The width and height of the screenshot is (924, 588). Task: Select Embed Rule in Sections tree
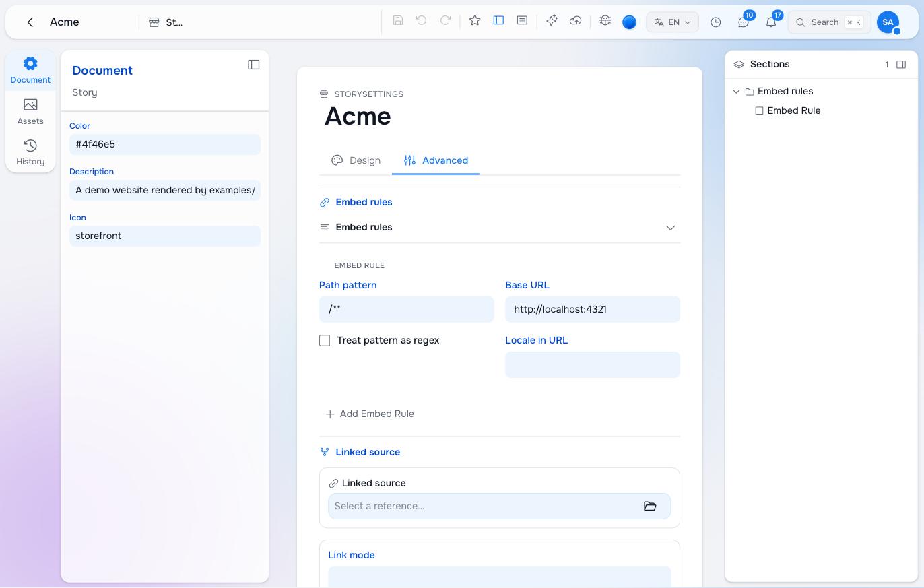(x=794, y=110)
